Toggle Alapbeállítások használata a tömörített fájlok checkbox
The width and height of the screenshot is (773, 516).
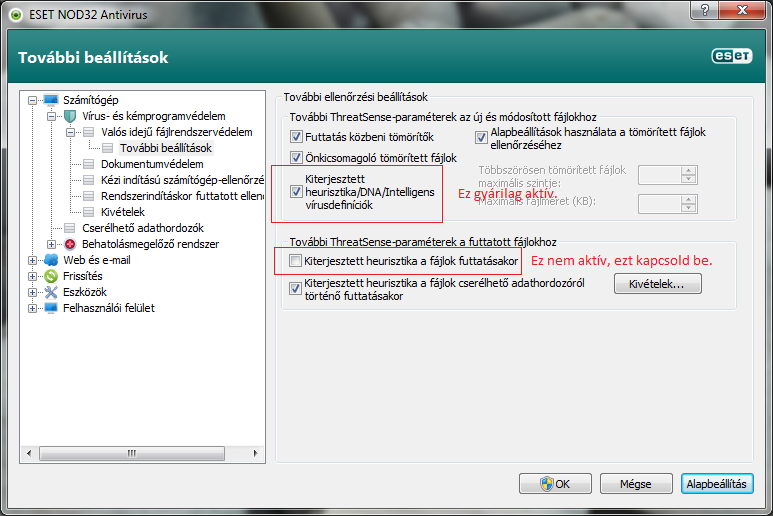(x=481, y=138)
